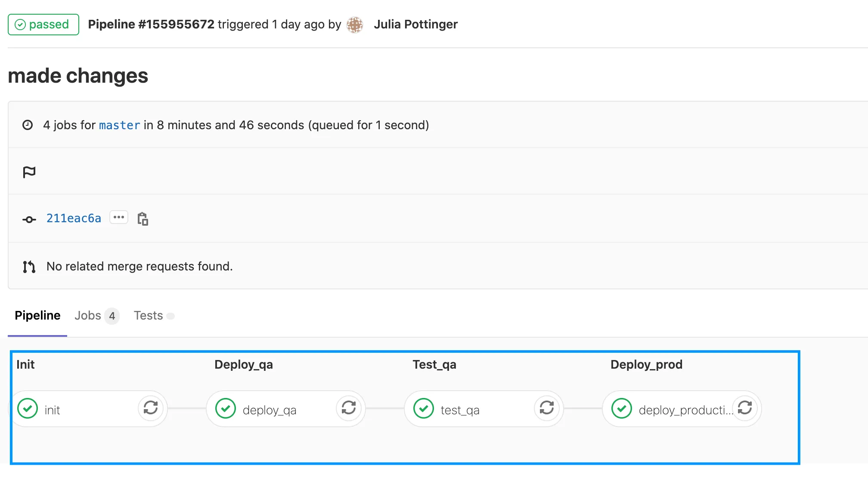The height and width of the screenshot is (497, 868).
Task: Click the init job passed status icon
Action: pyautogui.click(x=28, y=408)
